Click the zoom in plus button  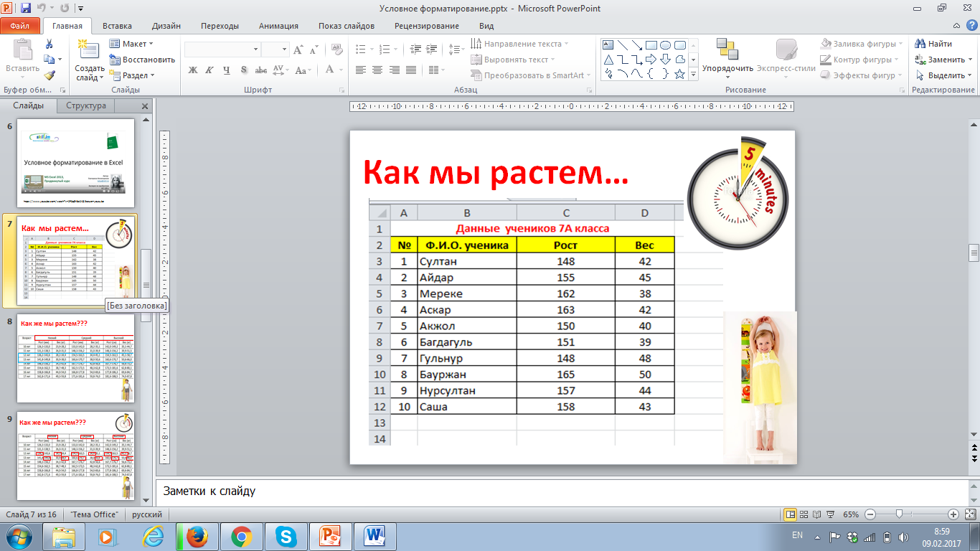click(x=953, y=514)
